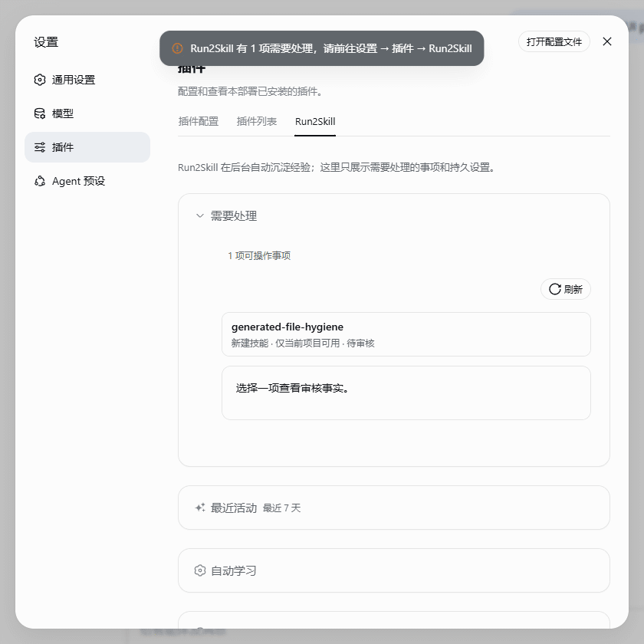644x644 pixels.
Task: Click the icon beside Agent 预设
Action: [40, 181]
